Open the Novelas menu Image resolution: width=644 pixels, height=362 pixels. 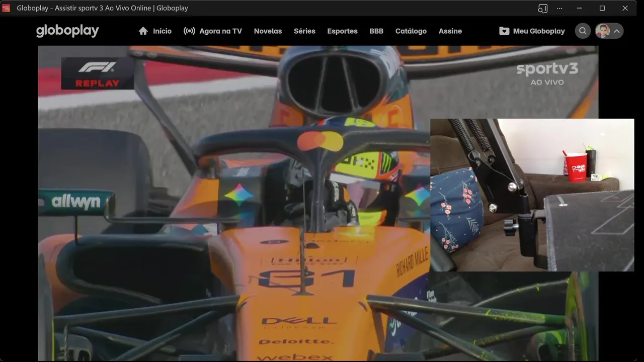(268, 31)
